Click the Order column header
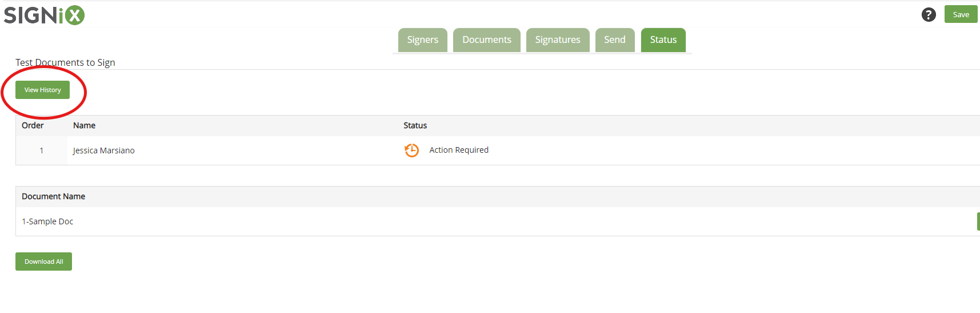This screenshot has width=980, height=313. 33,125
